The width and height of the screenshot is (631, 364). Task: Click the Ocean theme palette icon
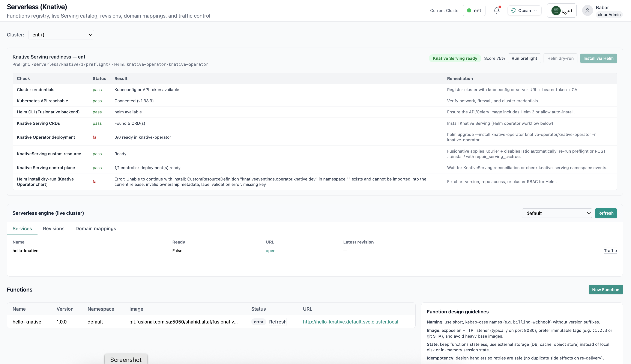[x=514, y=11]
